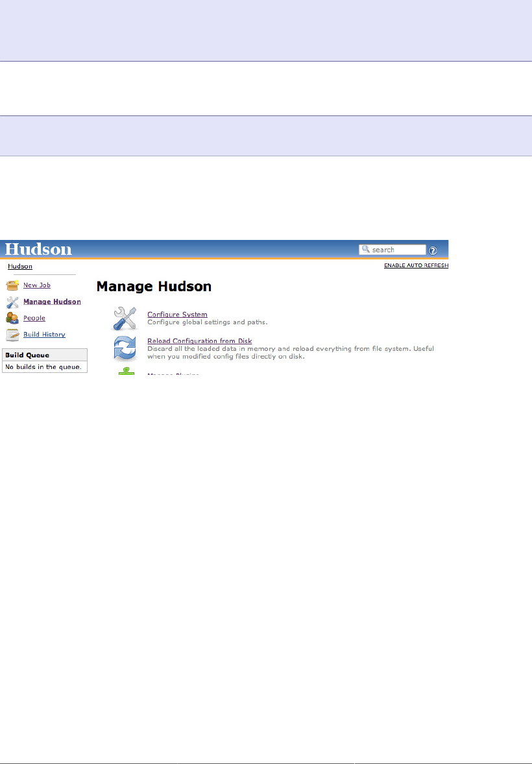Click the Configure System wrench icon

tap(125, 318)
